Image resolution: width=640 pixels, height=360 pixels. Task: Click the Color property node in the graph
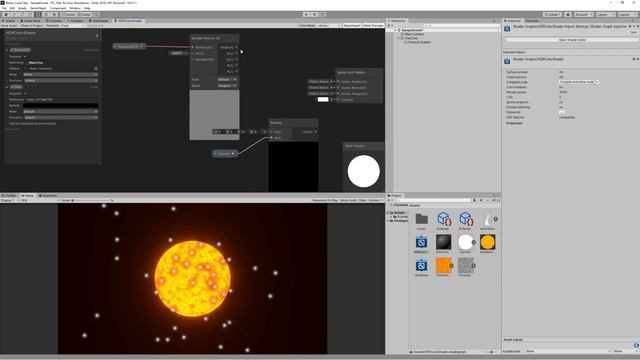pos(224,154)
